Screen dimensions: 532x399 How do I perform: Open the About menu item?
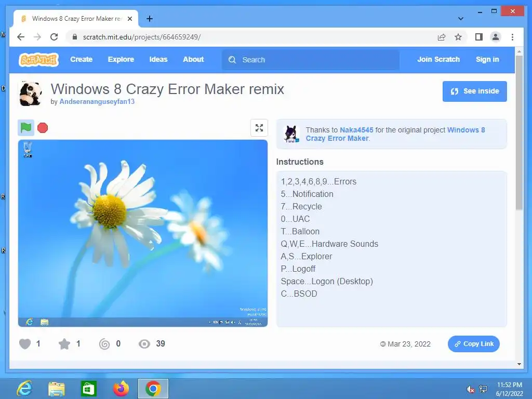tap(193, 59)
